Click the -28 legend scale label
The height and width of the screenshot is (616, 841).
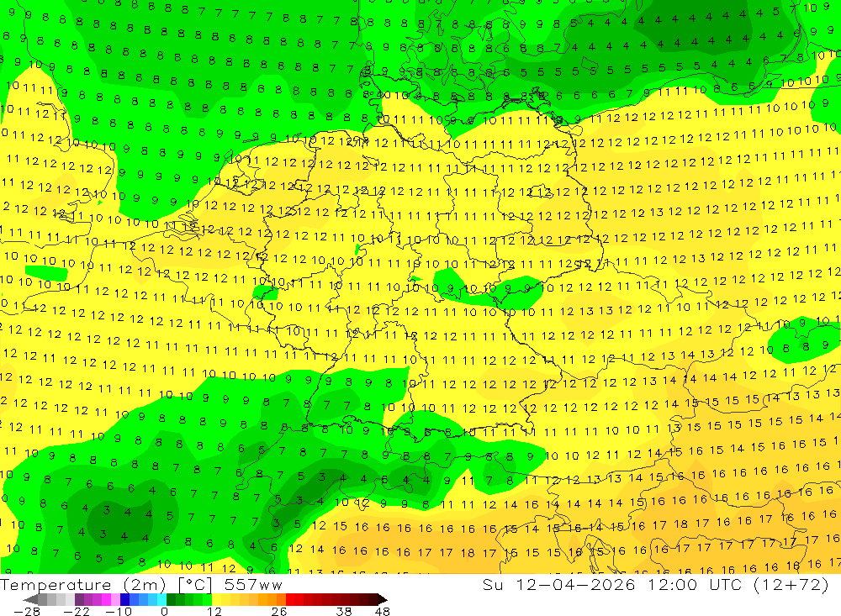click(26, 611)
